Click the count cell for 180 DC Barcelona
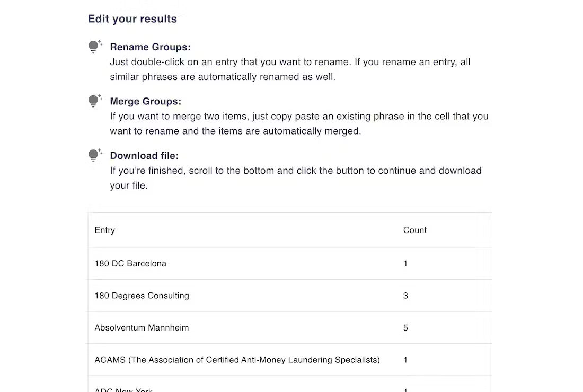Image resolution: width=583 pixels, height=392 pixels. (405, 264)
